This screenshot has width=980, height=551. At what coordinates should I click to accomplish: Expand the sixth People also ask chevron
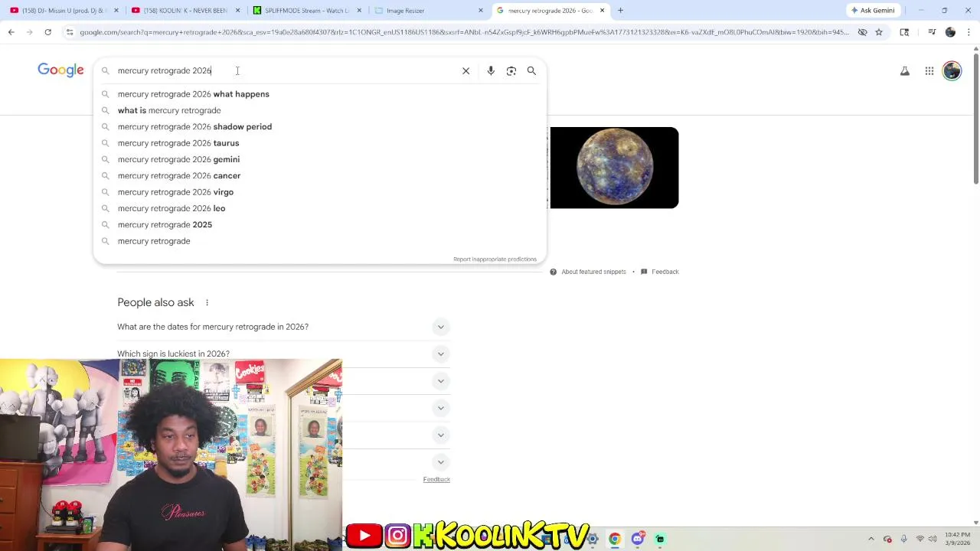[440, 462]
